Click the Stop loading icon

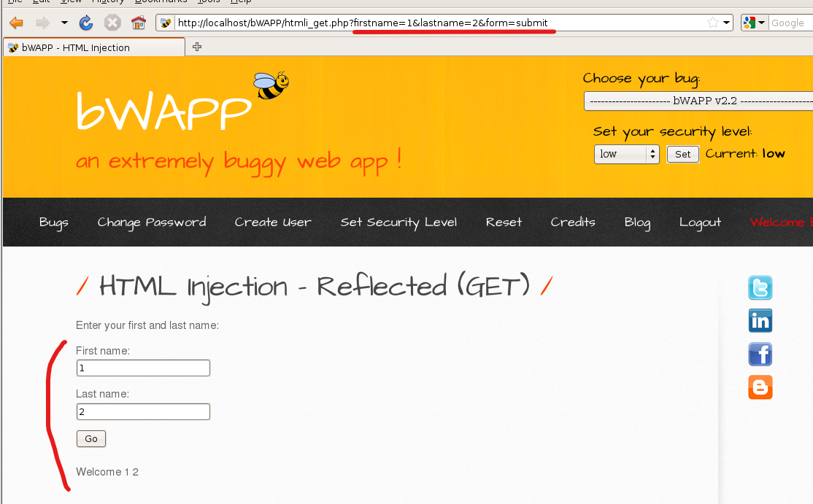coord(112,23)
